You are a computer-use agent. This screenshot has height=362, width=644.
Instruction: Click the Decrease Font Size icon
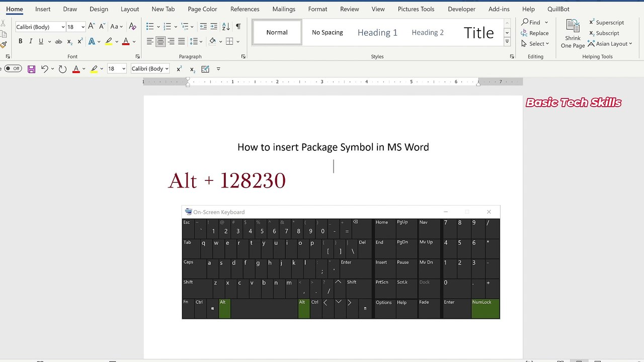click(x=102, y=26)
